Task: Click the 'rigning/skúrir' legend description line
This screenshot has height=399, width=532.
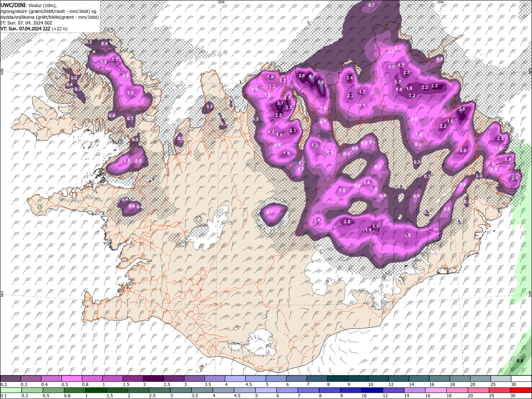Action: coord(49,11)
